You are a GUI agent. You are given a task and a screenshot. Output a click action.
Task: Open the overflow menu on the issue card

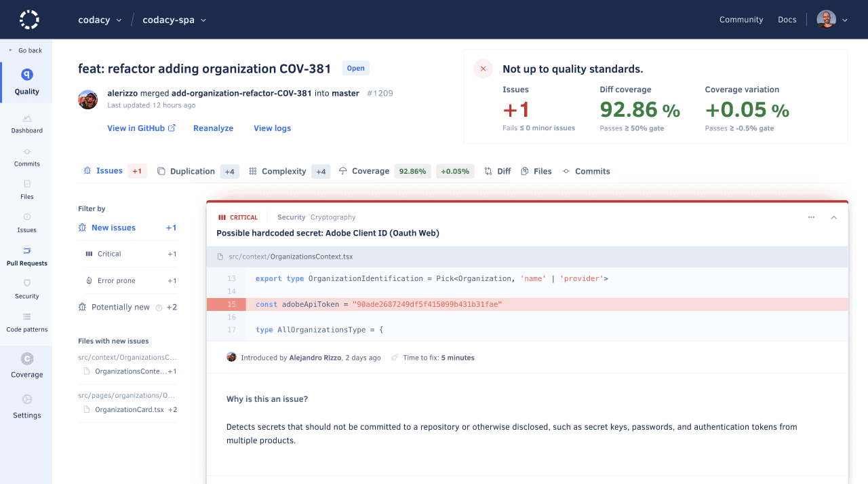pos(811,217)
